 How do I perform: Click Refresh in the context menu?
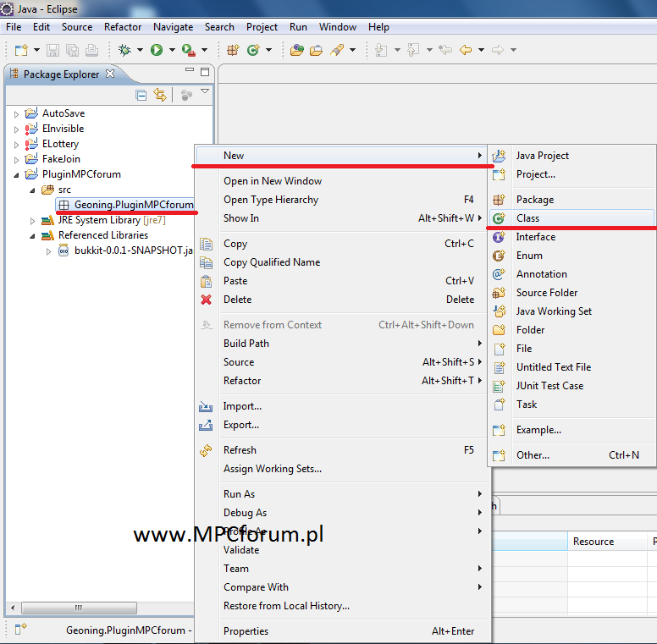click(341, 450)
